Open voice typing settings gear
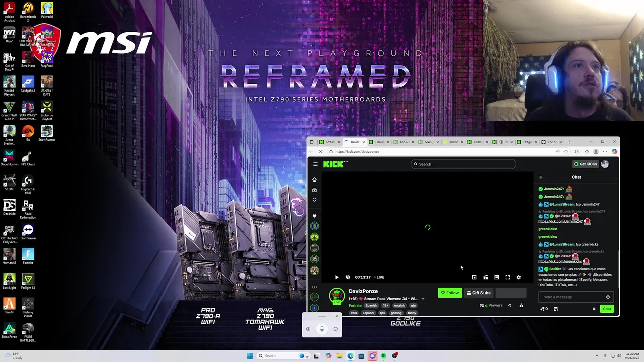The height and width of the screenshot is (362, 644). (x=308, y=329)
